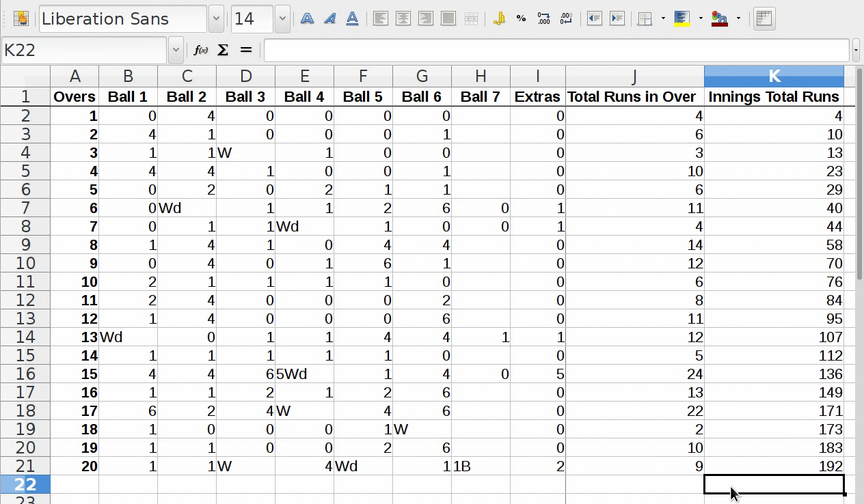
Task: Format cell as percent
Action: tap(522, 19)
